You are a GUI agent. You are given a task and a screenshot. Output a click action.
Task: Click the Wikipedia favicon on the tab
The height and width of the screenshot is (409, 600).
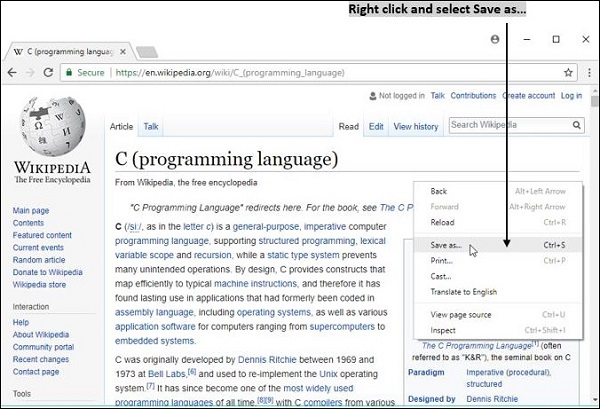(x=18, y=52)
